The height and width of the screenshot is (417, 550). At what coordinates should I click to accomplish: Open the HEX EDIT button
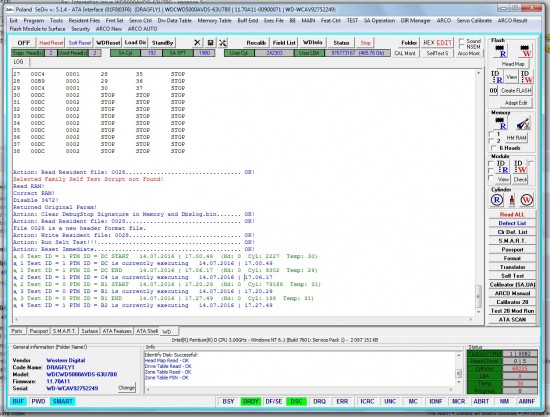pos(437,43)
